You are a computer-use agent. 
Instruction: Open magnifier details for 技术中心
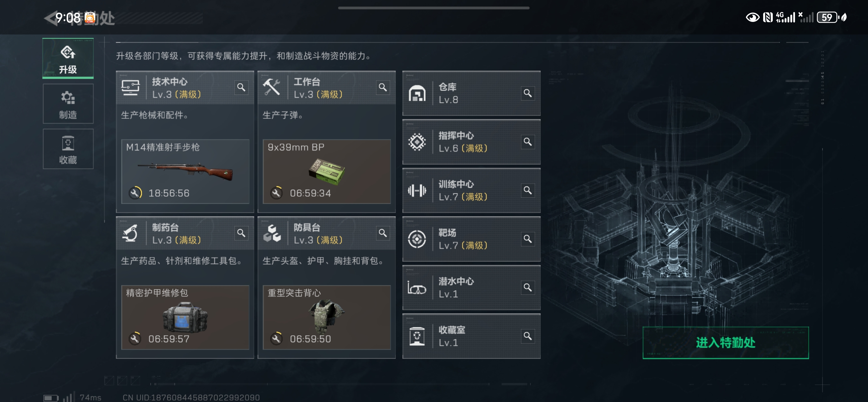(x=241, y=87)
